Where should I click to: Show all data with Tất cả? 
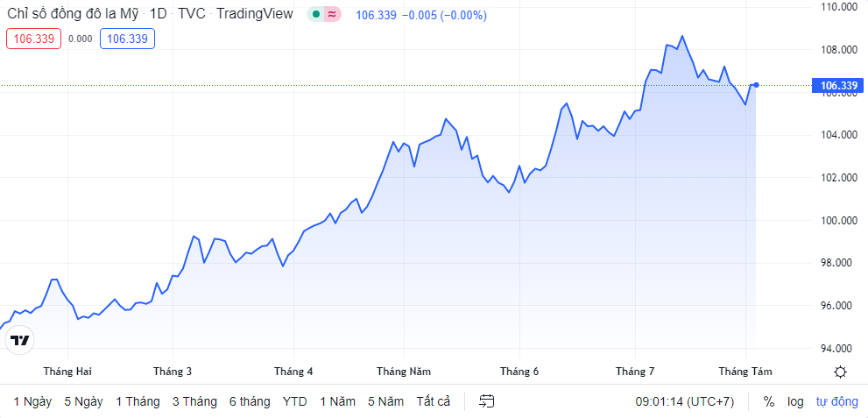(433, 401)
